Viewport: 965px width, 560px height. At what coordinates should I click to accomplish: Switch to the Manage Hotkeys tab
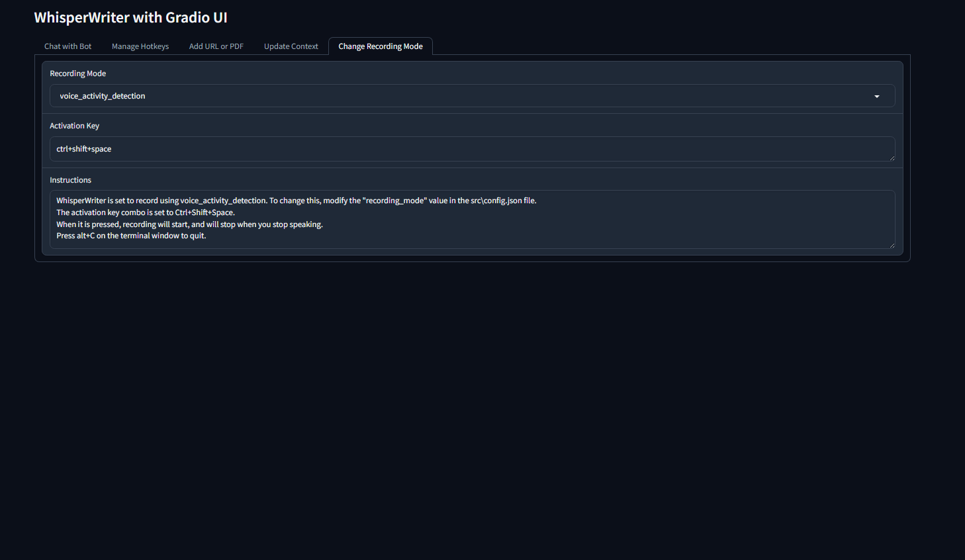[x=140, y=46]
